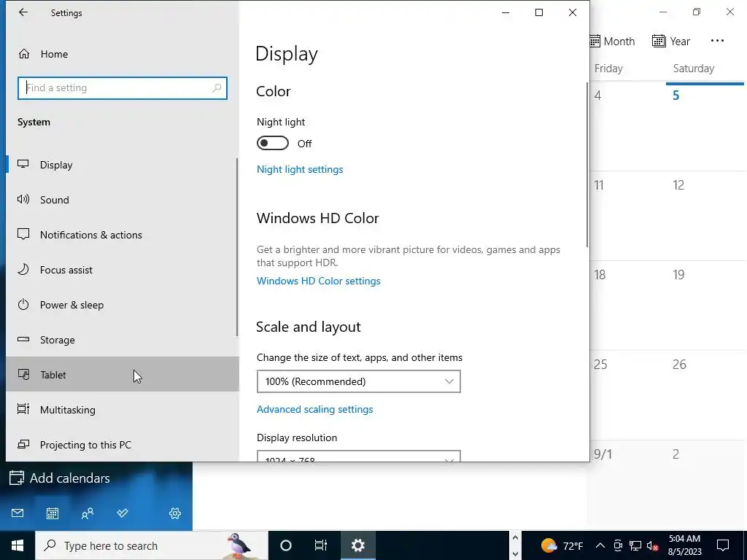Click muted volume icon in system tray
Screen dimensions: 747x560
(652, 545)
